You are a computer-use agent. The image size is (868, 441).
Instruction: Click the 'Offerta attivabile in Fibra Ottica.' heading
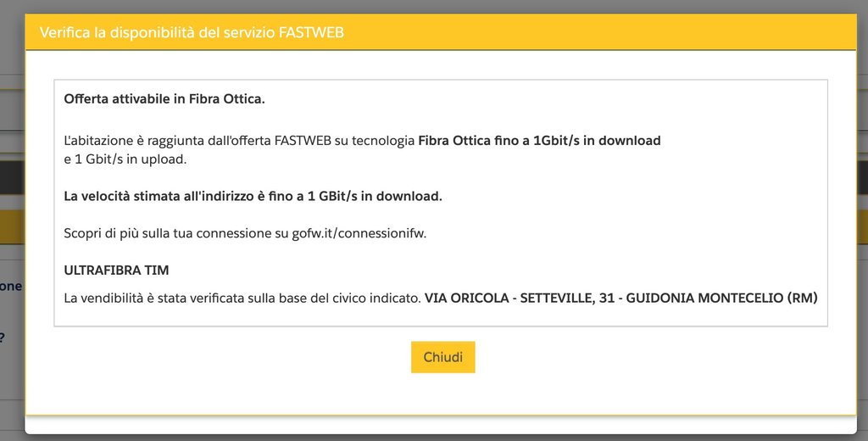(164, 99)
